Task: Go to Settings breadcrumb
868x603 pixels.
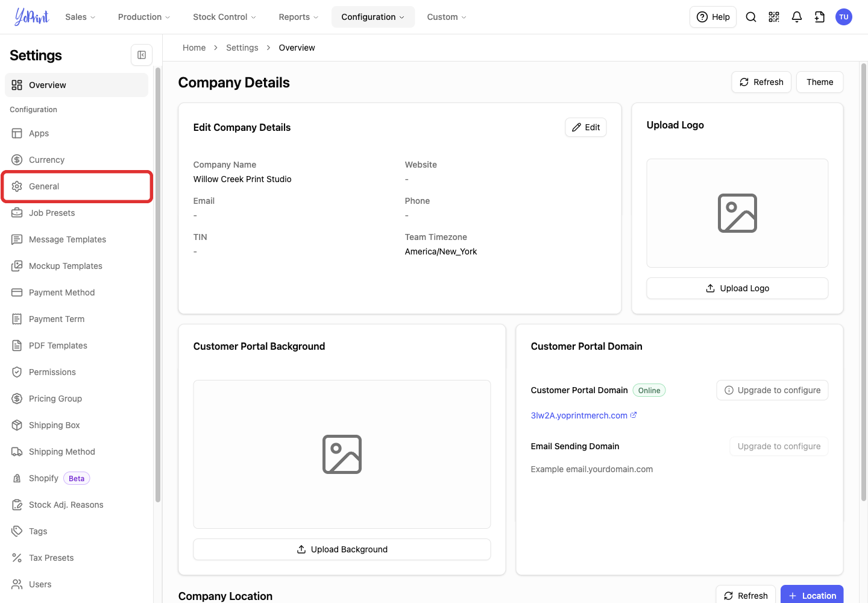Action: (242, 48)
